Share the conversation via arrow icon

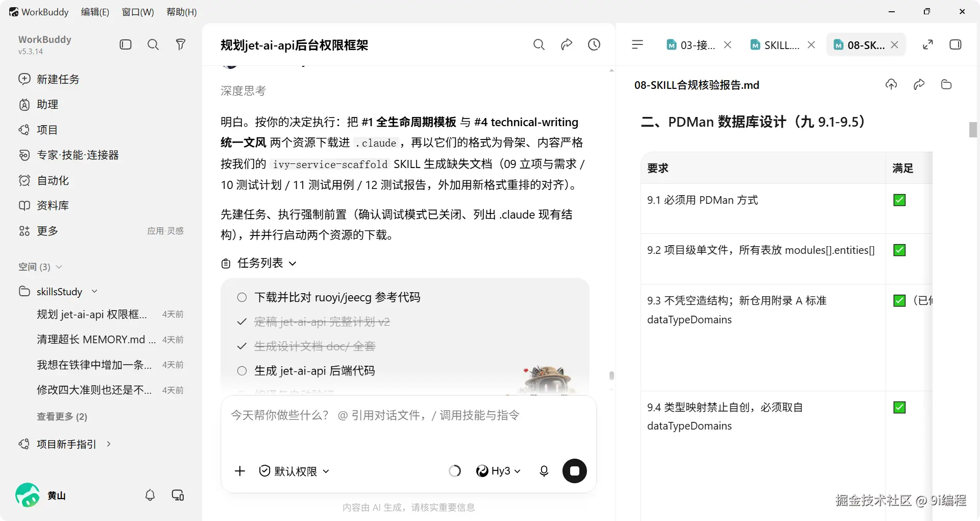[x=567, y=44]
